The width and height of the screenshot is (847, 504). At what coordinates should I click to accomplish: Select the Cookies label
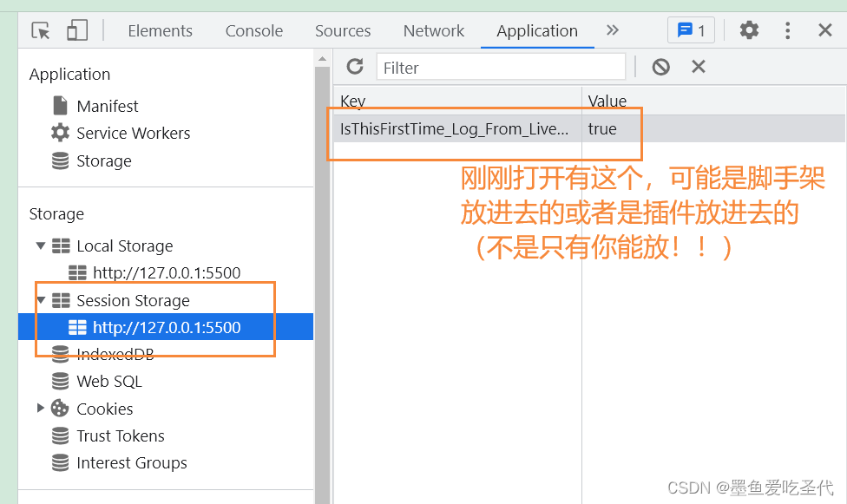105,409
